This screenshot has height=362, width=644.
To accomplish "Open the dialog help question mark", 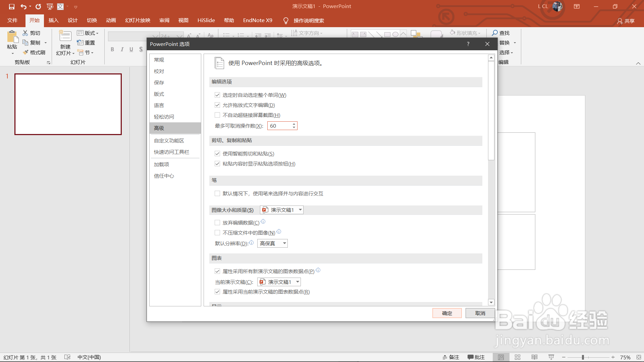I will pos(468,44).
